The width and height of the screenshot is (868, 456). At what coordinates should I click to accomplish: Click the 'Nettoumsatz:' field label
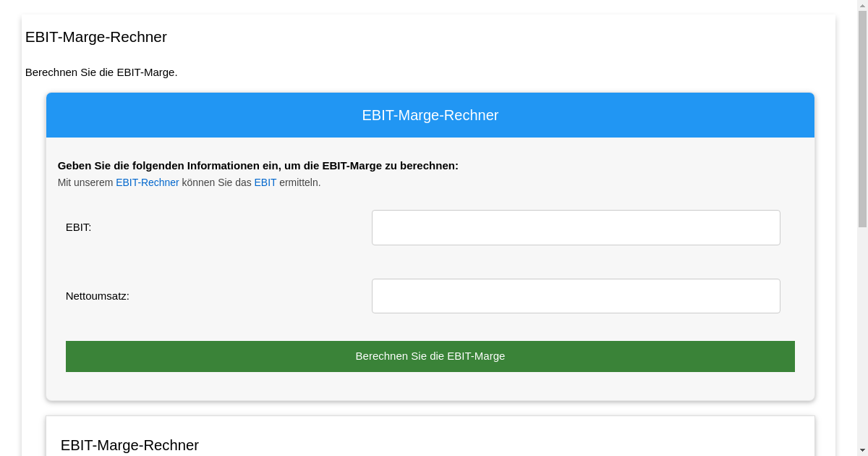point(98,295)
